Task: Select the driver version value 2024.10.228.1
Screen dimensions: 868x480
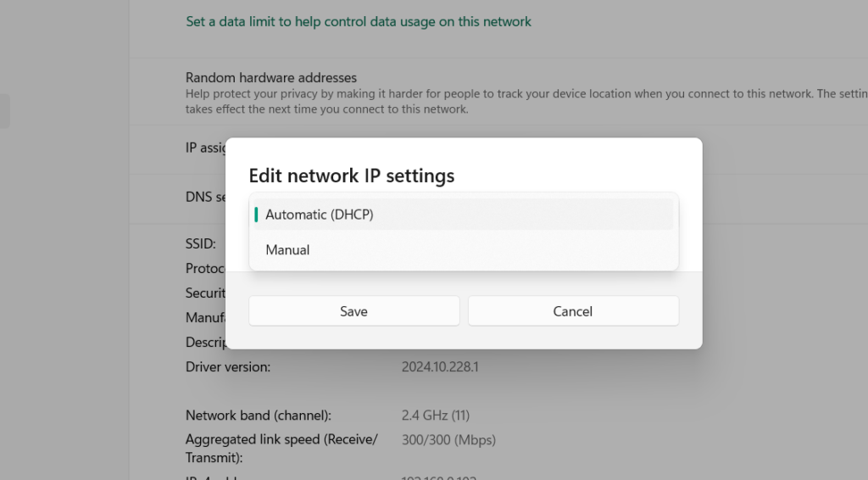Action: click(440, 367)
